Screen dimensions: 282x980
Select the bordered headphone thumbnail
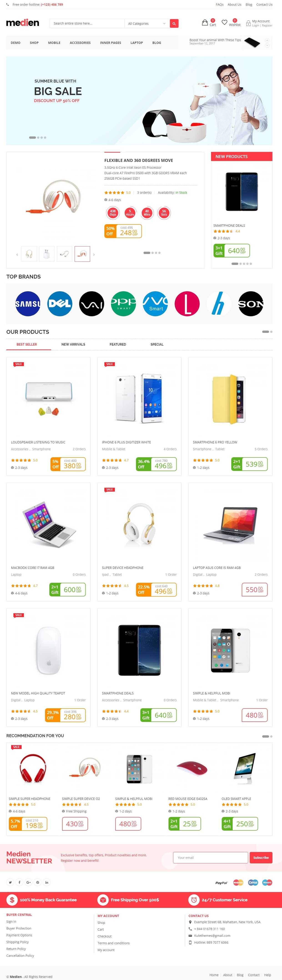point(82,254)
